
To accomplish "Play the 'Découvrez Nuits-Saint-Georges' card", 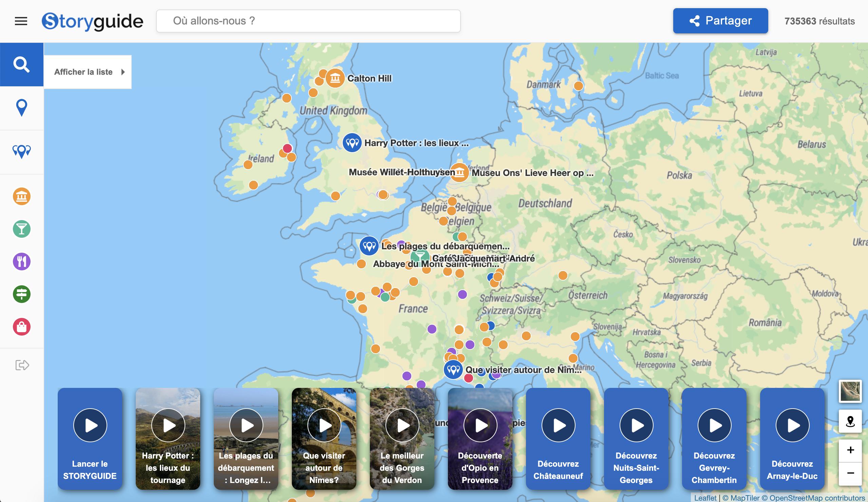I will [x=636, y=425].
